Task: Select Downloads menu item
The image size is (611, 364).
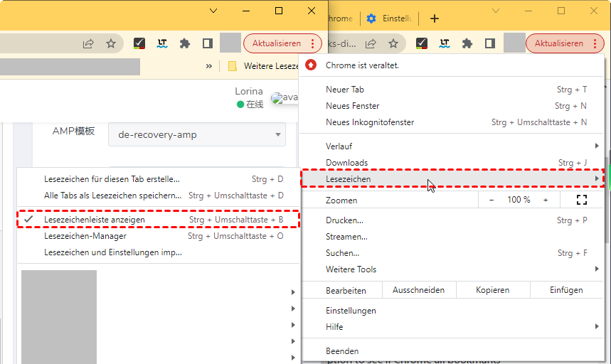Action: pos(452,163)
